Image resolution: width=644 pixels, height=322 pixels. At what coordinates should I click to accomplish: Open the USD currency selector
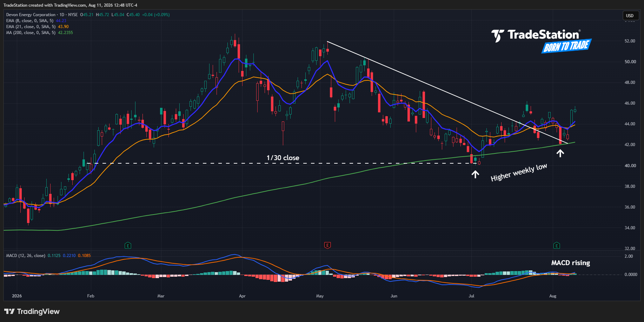(630, 15)
